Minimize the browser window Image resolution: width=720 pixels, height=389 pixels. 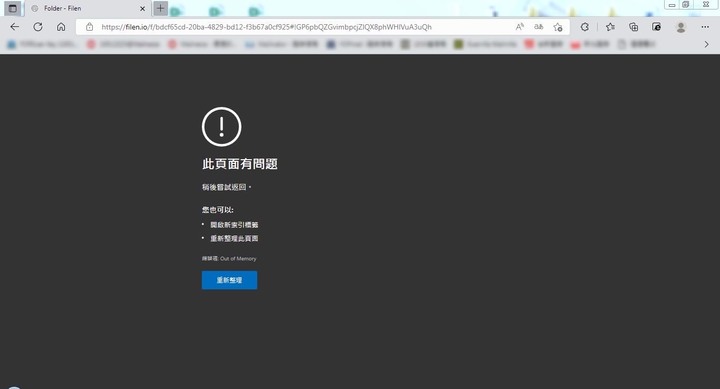coord(672,5)
